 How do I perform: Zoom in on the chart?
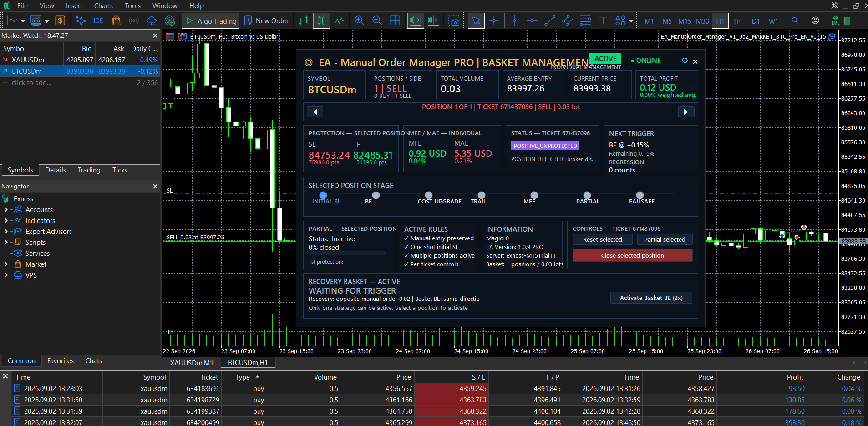pyautogui.click(x=360, y=21)
